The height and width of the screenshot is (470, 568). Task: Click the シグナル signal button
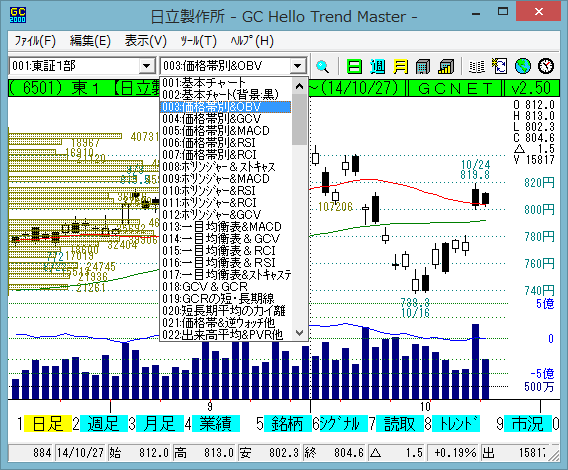343,423
